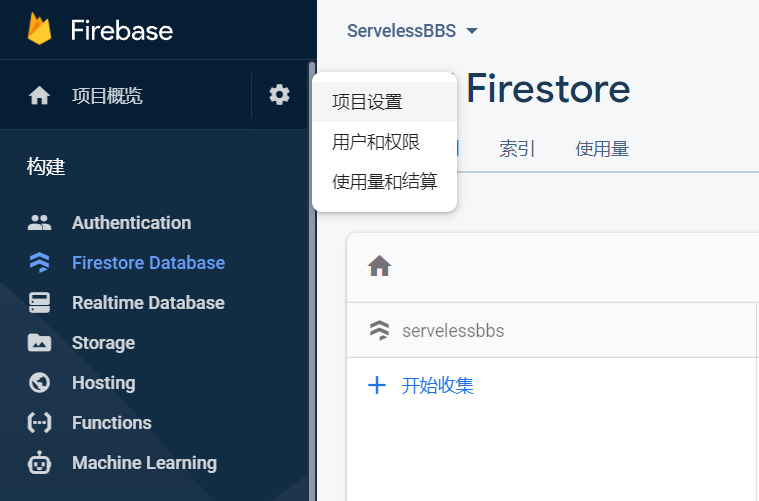This screenshot has height=501, width=759.
Task: Switch to the 索引 tab
Action: click(516, 149)
